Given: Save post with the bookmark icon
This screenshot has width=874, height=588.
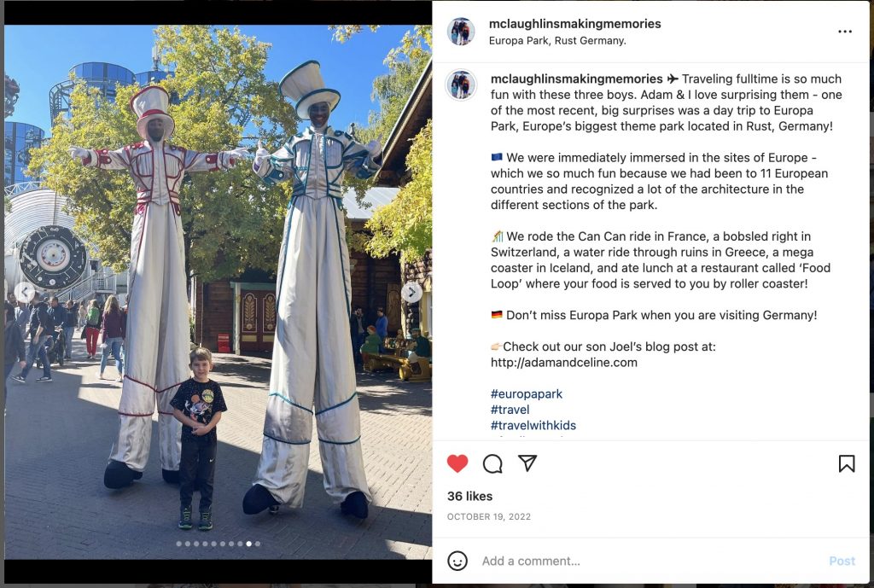Looking at the screenshot, I should tap(847, 463).
